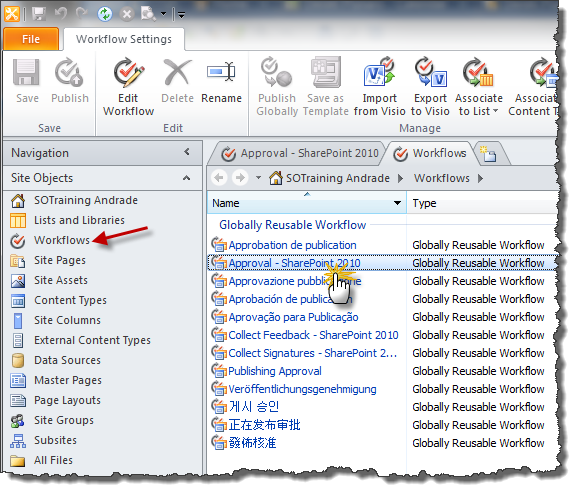Click Export to Visio button

coord(430,87)
